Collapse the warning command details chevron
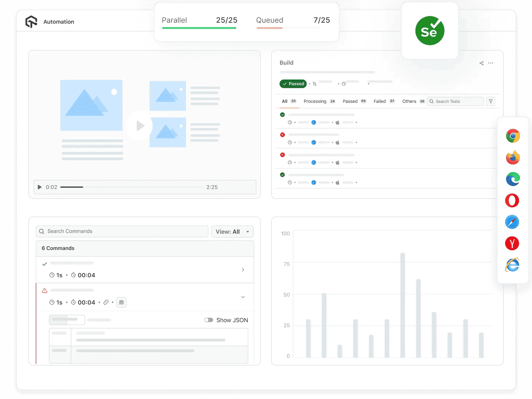The height and width of the screenshot is (399, 532). pos(243,297)
